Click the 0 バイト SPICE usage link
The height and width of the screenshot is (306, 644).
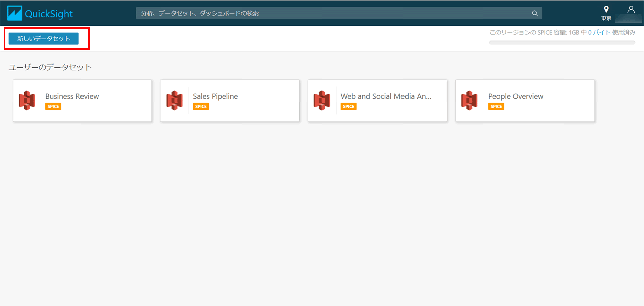click(599, 32)
